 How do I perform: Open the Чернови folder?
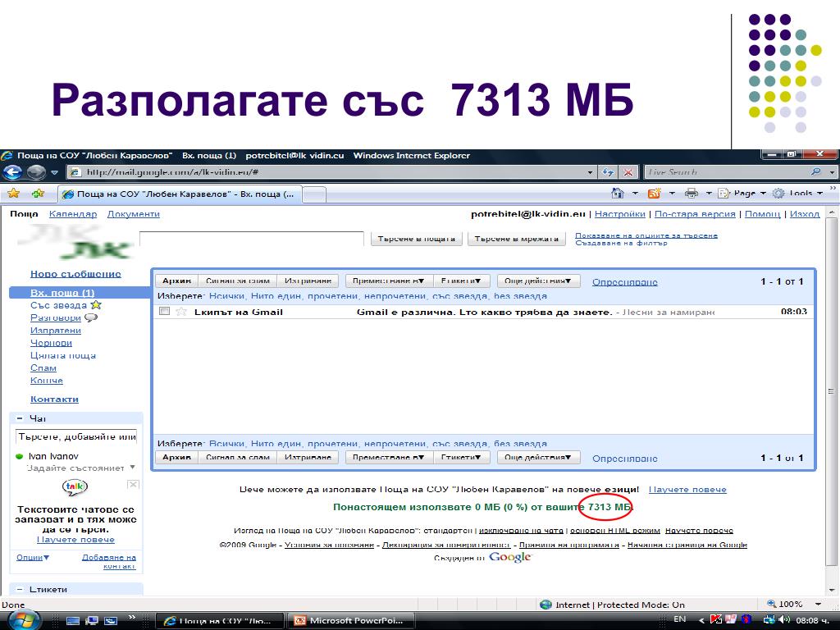coord(51,343)
